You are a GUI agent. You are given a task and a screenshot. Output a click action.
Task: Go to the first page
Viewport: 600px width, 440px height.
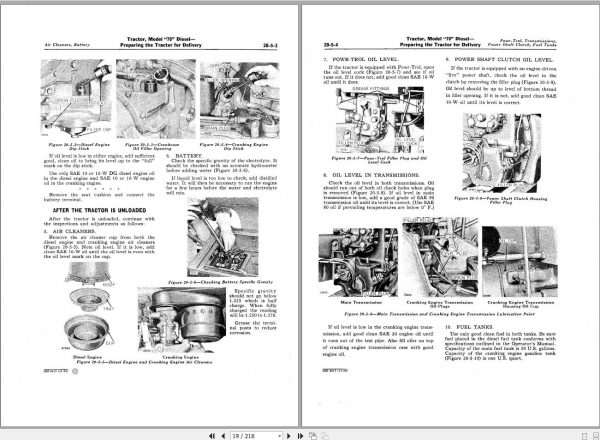click(x=212, y=436)
